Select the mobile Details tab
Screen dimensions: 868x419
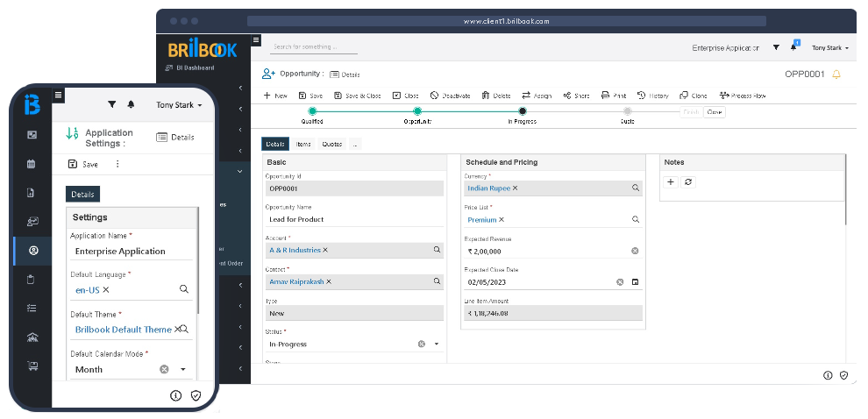click(x=82, y=195)
